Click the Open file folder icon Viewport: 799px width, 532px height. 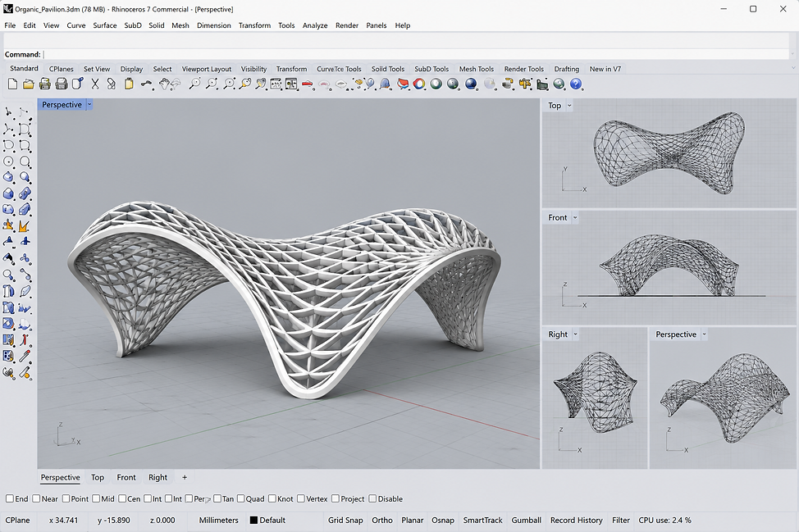tap(29, 84)
